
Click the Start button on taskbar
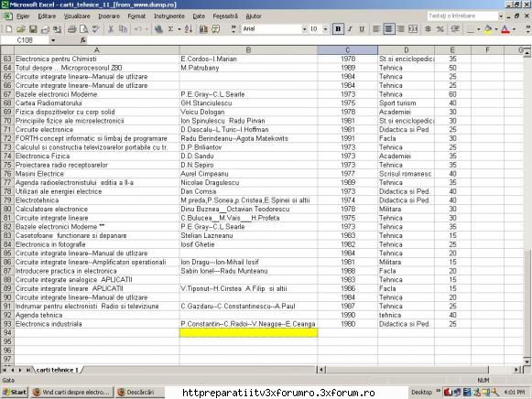(x=15, y=393)
